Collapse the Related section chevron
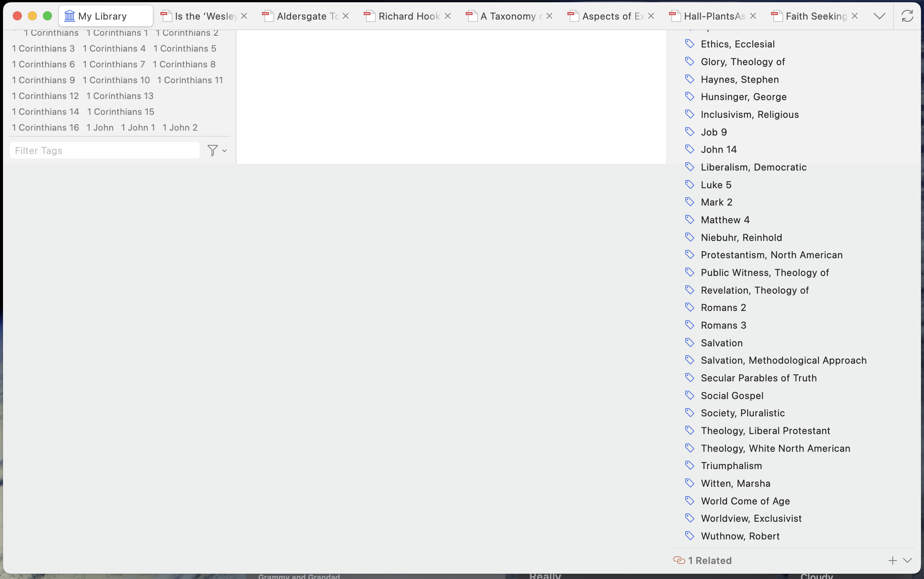Viewport: 924px width, 579px height. (x=907, y=560)
